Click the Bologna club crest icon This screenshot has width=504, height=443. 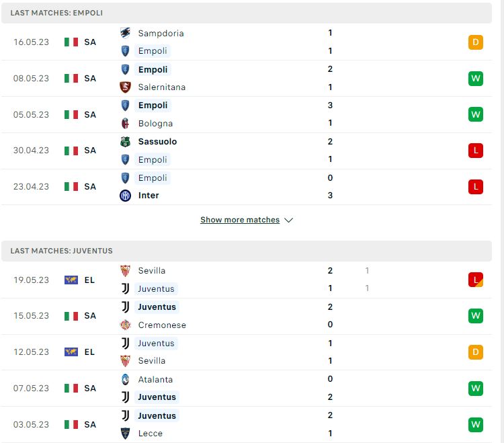[x=125, y=123]
